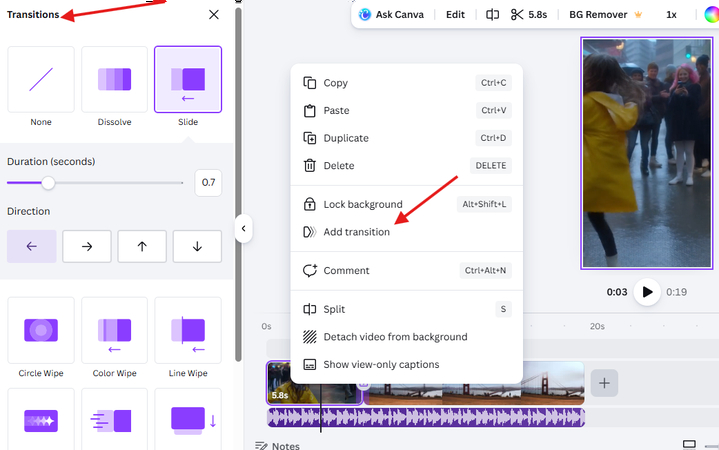This screenshot has height=450, width=719.
Task: Select the Slide transition
Action: pos(188,79)
